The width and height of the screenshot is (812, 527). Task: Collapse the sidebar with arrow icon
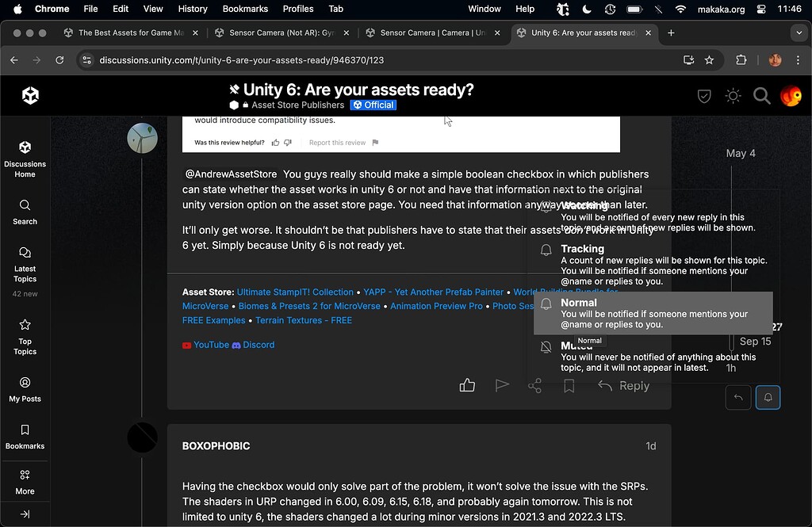[x=25, y=514]
